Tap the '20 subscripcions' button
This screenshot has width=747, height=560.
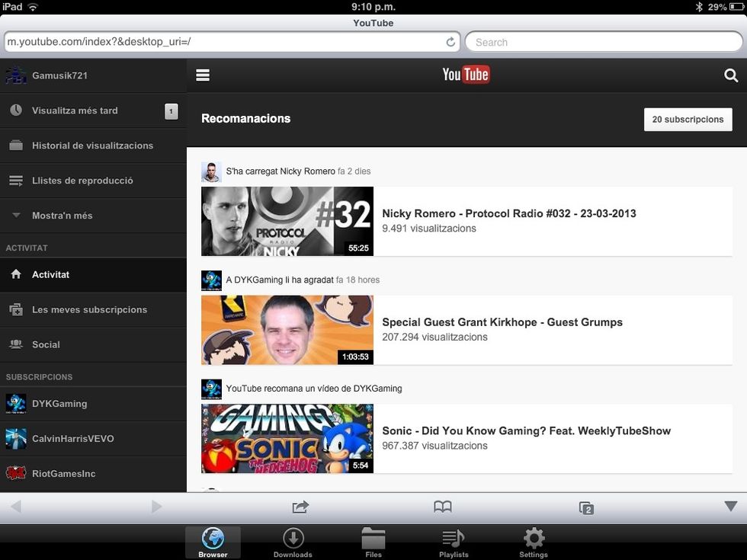pos(688,120)
